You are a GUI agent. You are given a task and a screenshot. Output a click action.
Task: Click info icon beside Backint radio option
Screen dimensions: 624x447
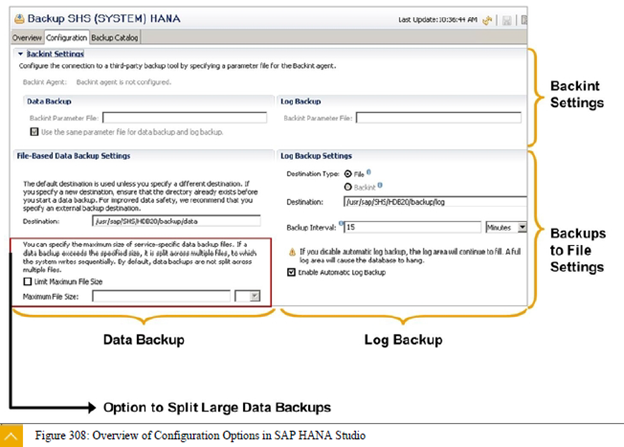[380, 185]
